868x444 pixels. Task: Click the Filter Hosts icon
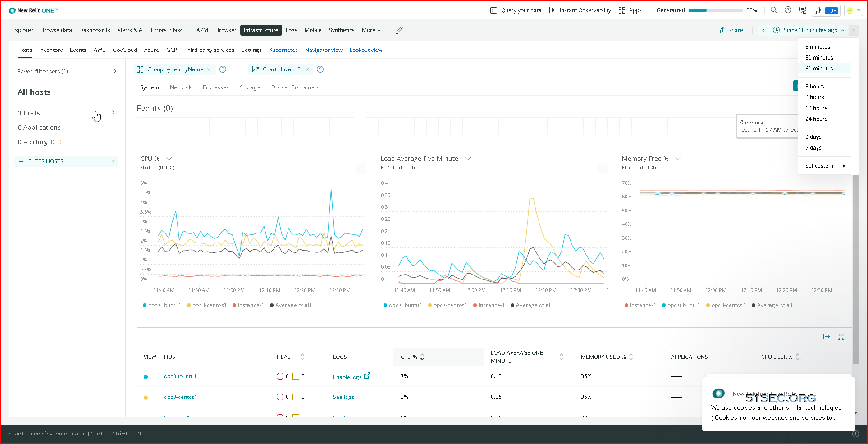point(21,161)
